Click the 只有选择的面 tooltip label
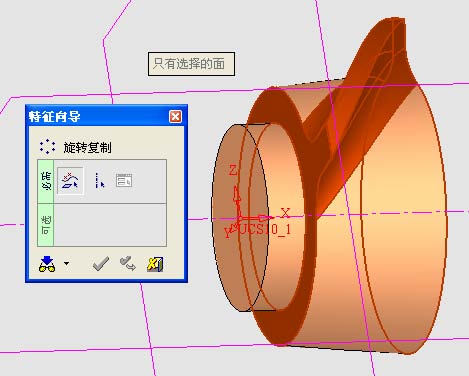The image size is (469, 376). pos(191,64)
